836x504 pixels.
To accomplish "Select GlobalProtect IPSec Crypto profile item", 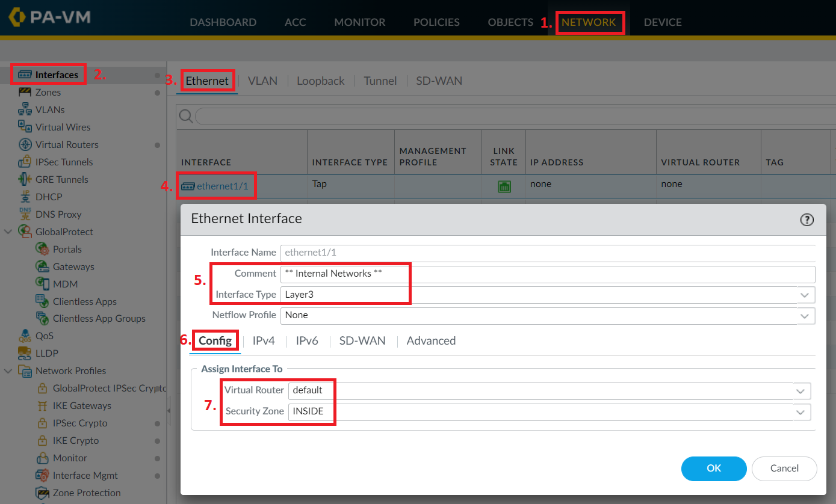I will (109, 388).
